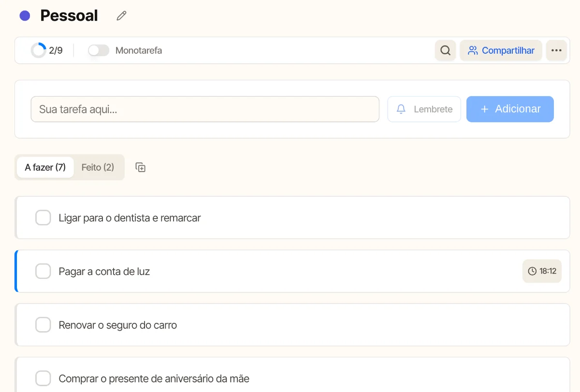The height and width of the screenshot is (392, 580).
Task: Open the three-dot more options menu
Action: pyautogui.click(x=556, y=50)
